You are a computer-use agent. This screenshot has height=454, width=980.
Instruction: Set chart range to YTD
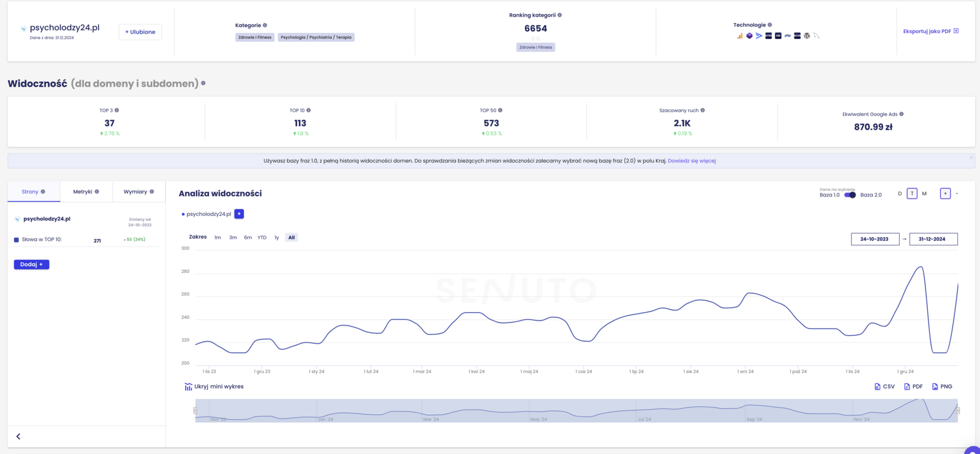[262, 237]
